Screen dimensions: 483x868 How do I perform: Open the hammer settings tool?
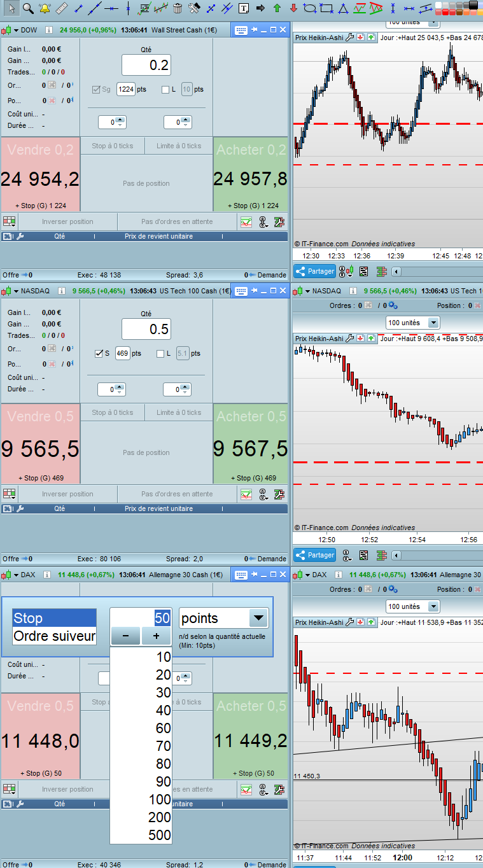[x=194, y=8]
